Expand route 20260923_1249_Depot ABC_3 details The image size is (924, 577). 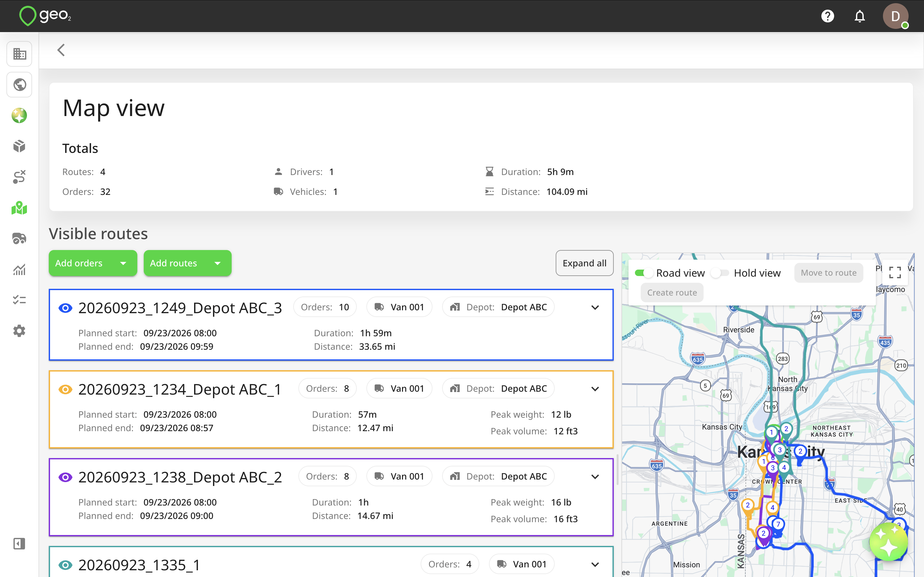click(x=595, y=308)
